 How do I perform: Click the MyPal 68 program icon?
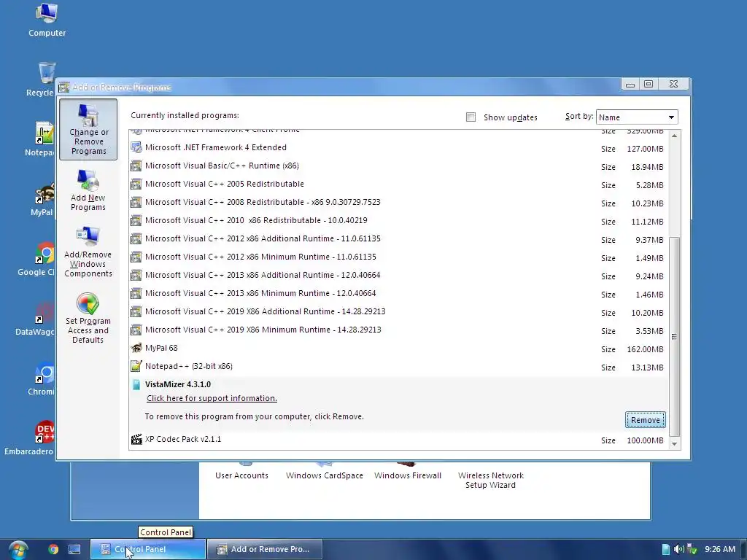tap(136, 348)
